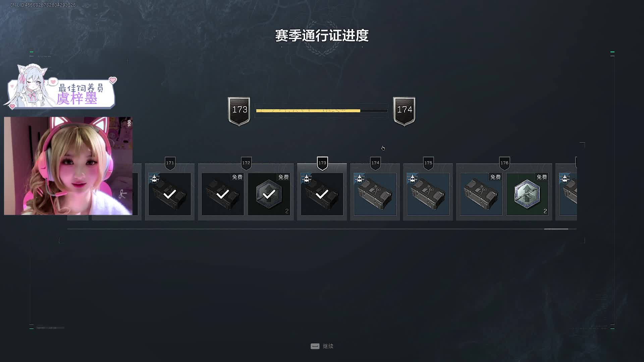Select tier 172 claimed hexagon token
Image resolution: width=644 pixels, height=362 pixels.
pyautogui.click(x=269, y=194)
